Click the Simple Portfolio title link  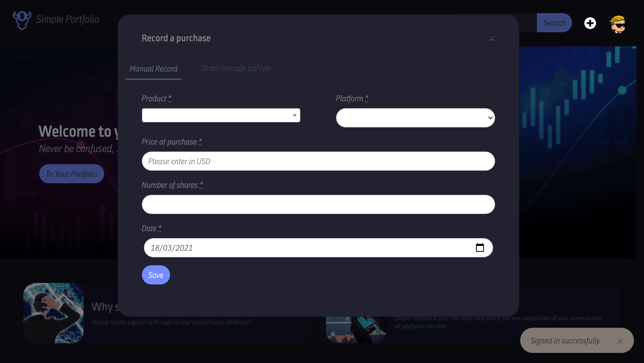coord(67,19)
